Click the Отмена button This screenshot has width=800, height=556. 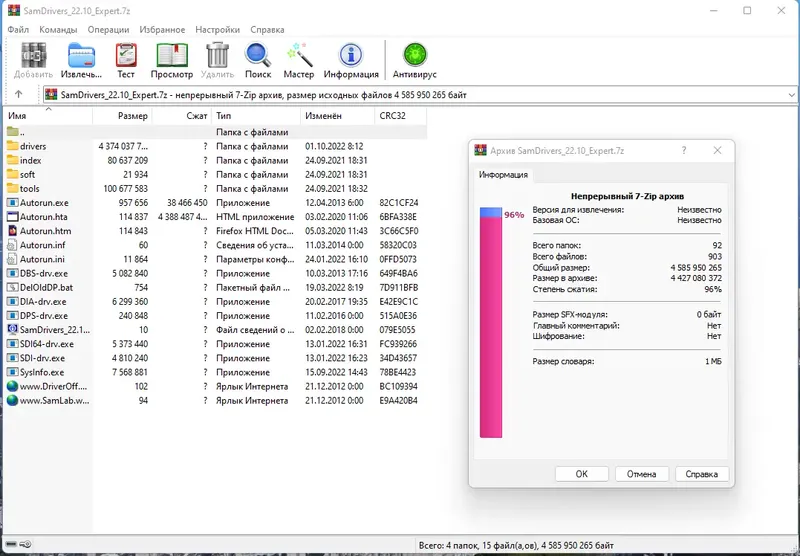pyautogui.click(x=641, y=474)
